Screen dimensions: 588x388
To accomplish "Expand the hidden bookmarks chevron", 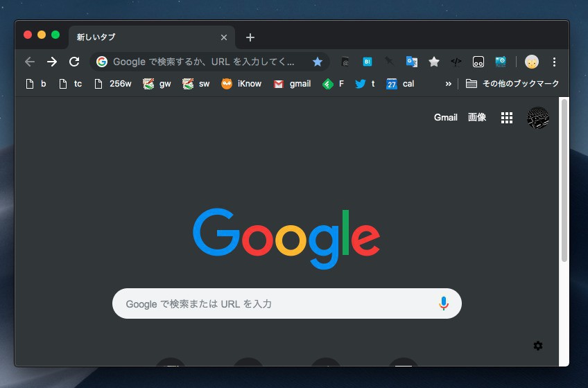I will [448, 84].
